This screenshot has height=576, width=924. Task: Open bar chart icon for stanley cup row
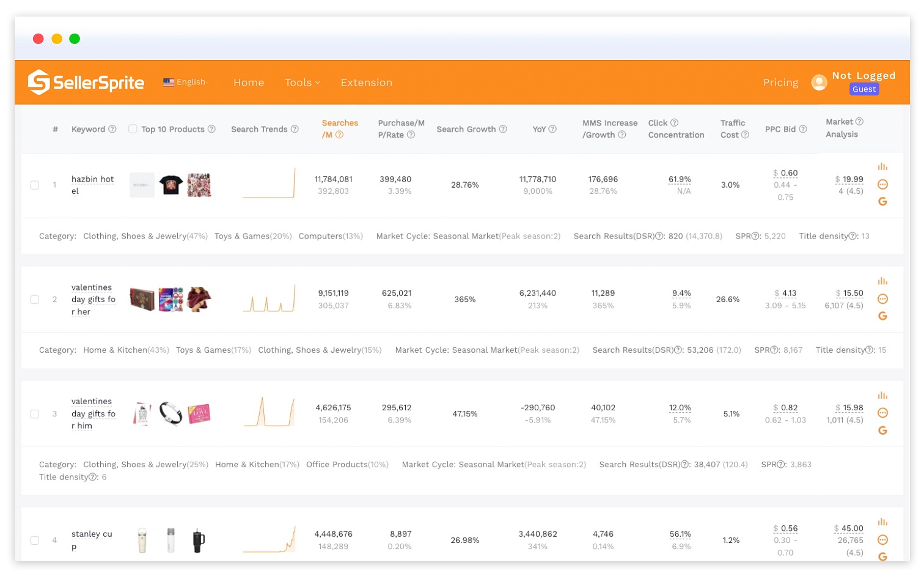pos(882,522)
